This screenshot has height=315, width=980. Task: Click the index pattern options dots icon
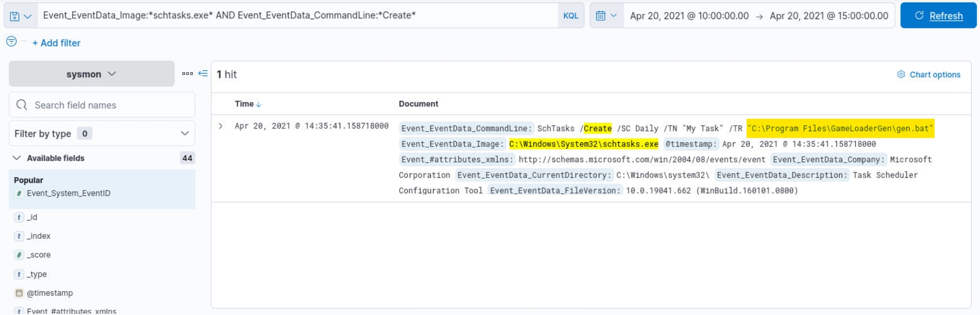click(188, 74)
